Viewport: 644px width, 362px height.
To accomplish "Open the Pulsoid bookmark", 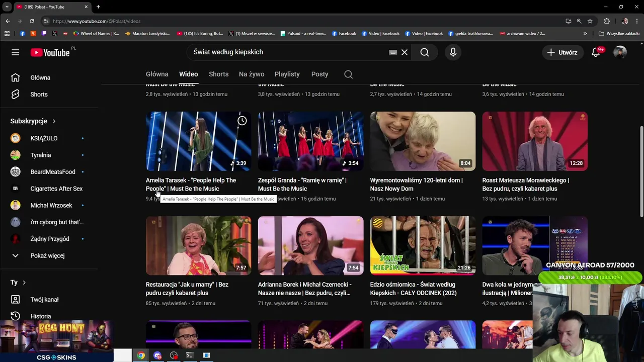I will (x=303, y=34).
